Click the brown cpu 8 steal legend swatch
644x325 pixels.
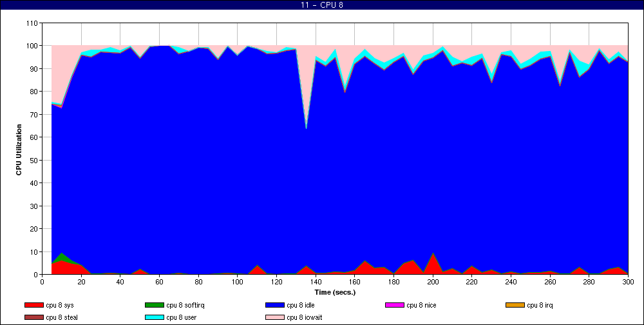(33, 318)
